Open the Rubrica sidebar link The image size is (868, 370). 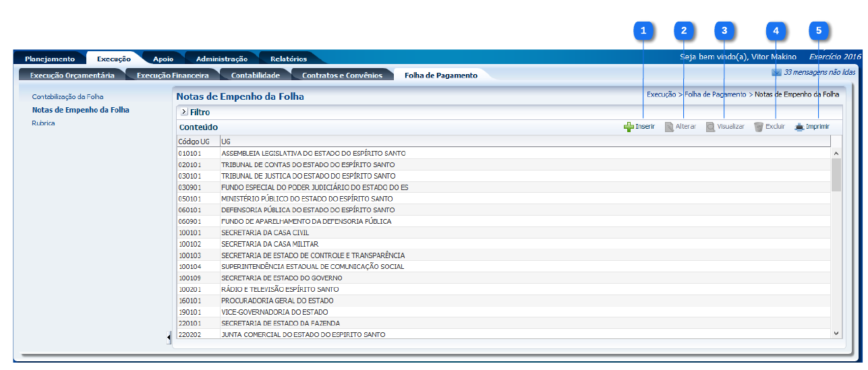tap(43, 123)
